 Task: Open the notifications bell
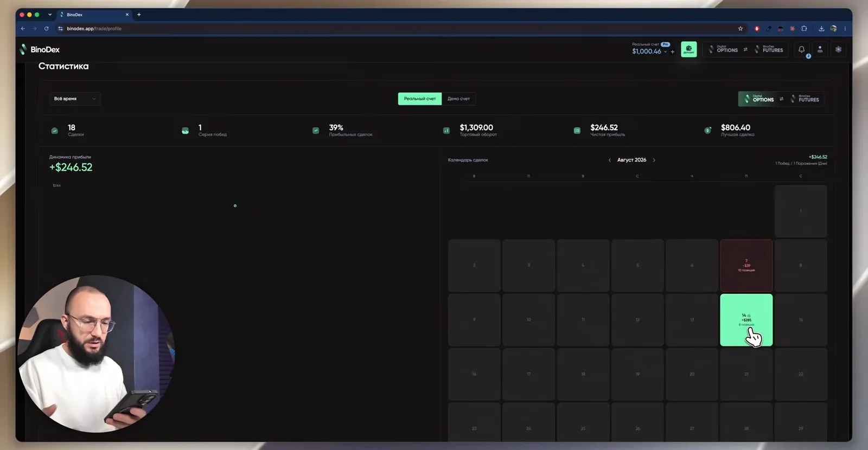(x=801, y=49)
